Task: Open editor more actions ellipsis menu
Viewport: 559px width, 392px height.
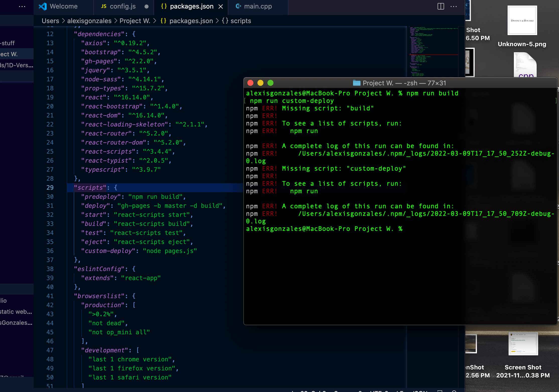Action: tap(454, 7)
